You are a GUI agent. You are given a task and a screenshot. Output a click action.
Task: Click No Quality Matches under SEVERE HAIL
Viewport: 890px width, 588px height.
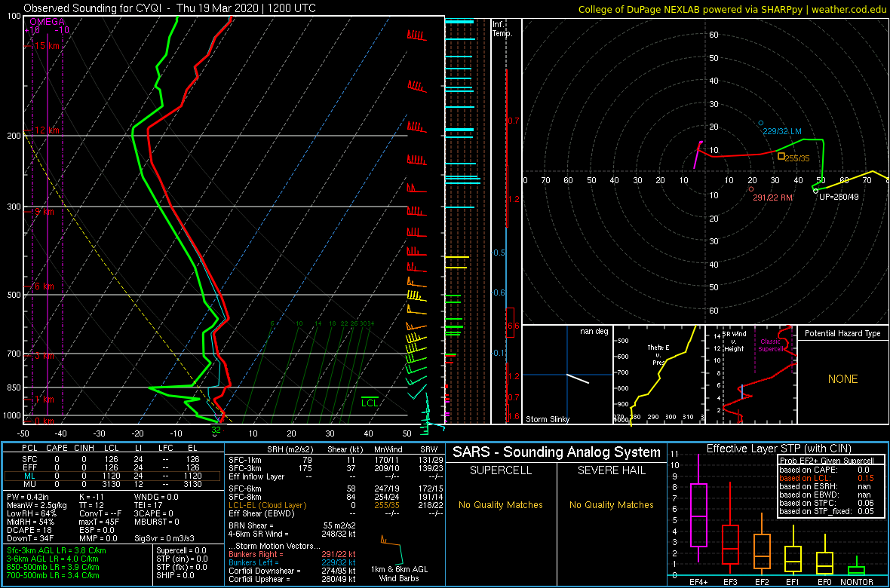point(611,504)
